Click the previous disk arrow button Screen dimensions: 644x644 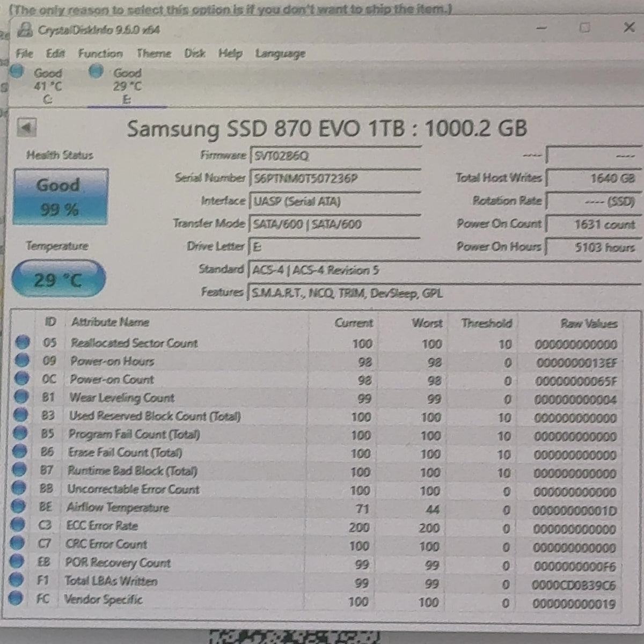[x=26, y=128]
